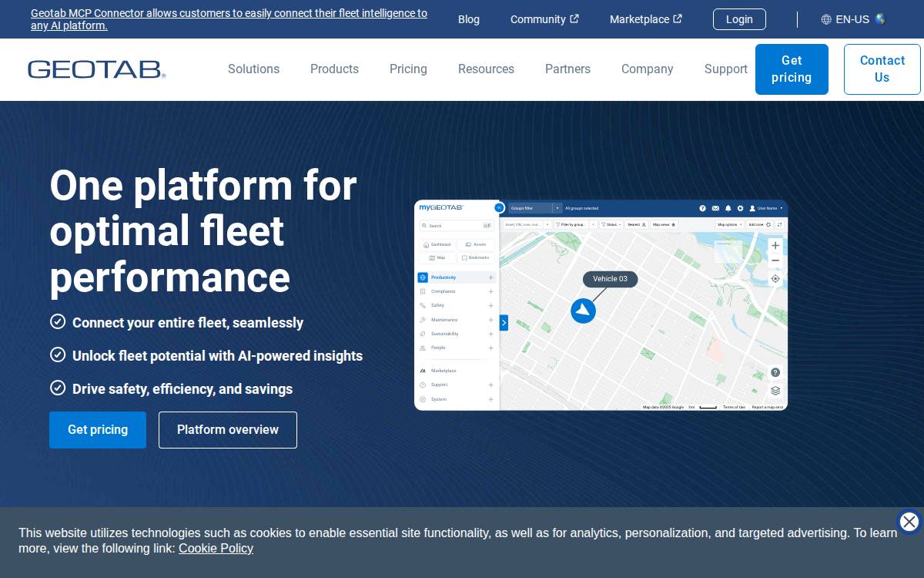Click the map help question mark icon
Screen dimensions: 924x578
coord(775,372)
